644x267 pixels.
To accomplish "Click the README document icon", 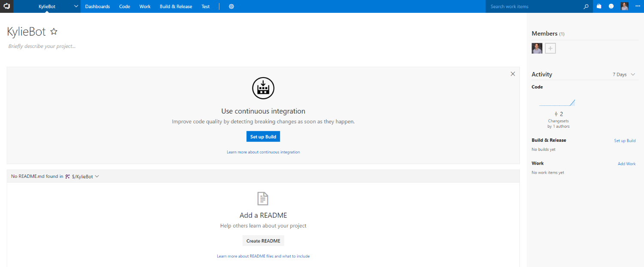I will click(263, 199).
